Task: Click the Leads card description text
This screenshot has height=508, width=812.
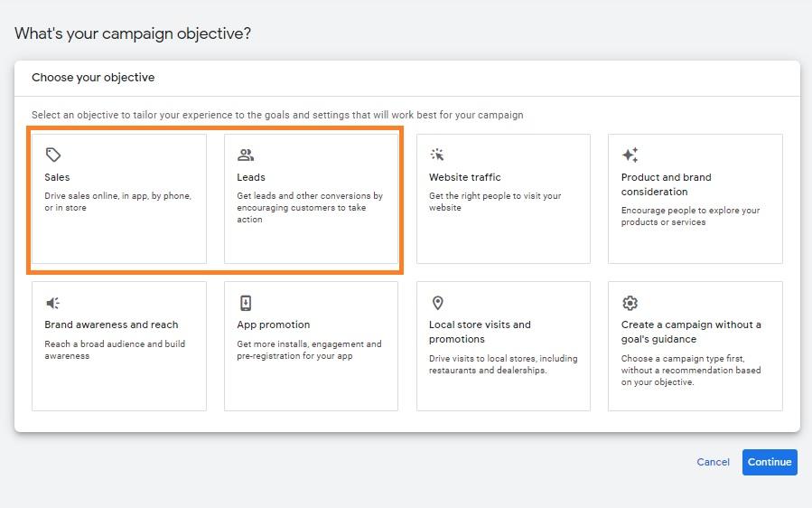Action: click(310, 207)
